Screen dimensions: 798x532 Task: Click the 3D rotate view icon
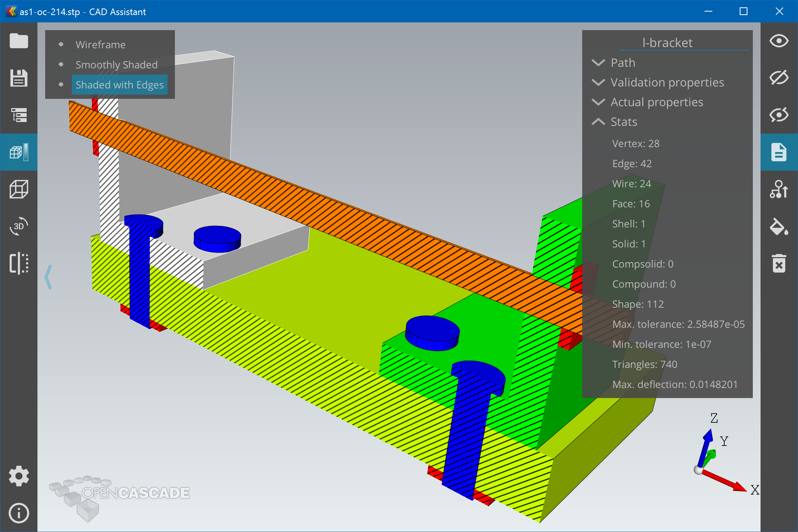coord(19,226)
